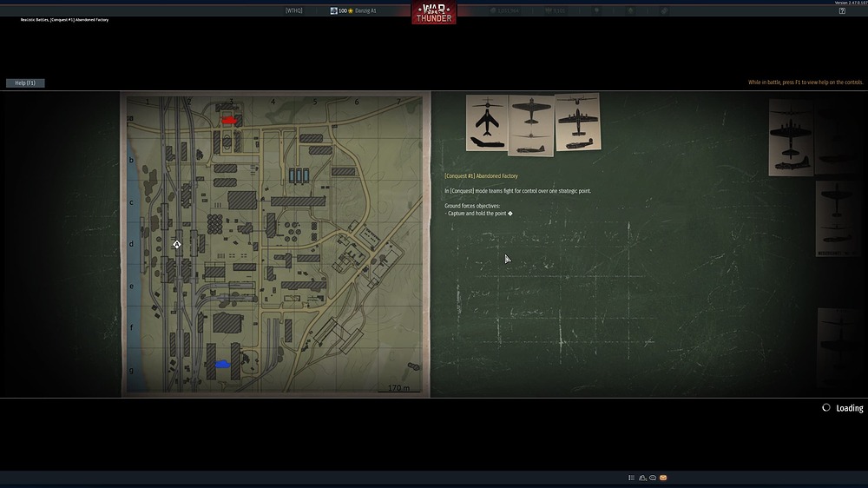Click the jet fighter silhouette card
The image size is (868, 488).
tap(487, 123)
